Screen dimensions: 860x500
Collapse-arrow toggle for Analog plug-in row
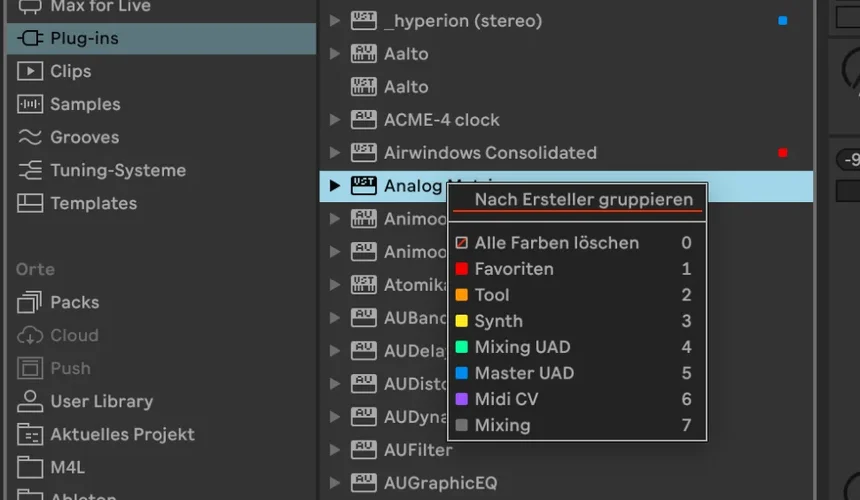(335, 185)
